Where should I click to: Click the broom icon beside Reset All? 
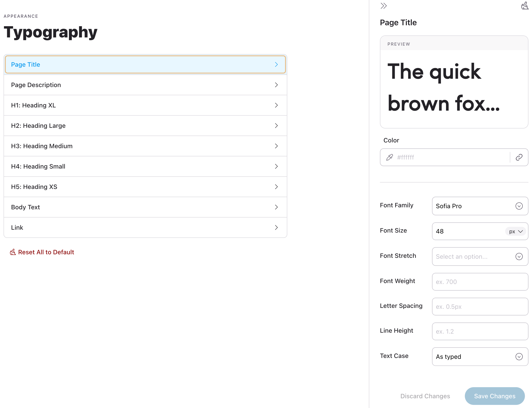click(x=13, y=252)
